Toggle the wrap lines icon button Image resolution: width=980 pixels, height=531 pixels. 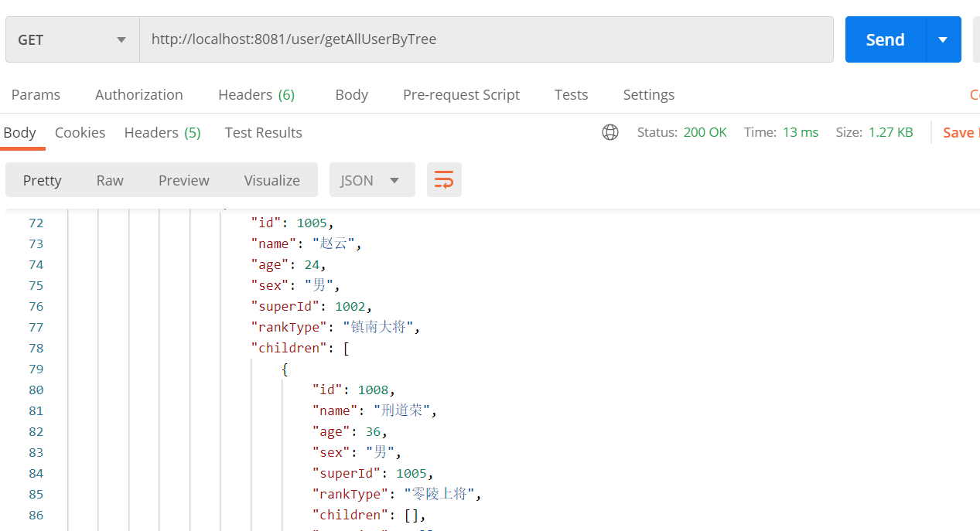click(444, 180)
